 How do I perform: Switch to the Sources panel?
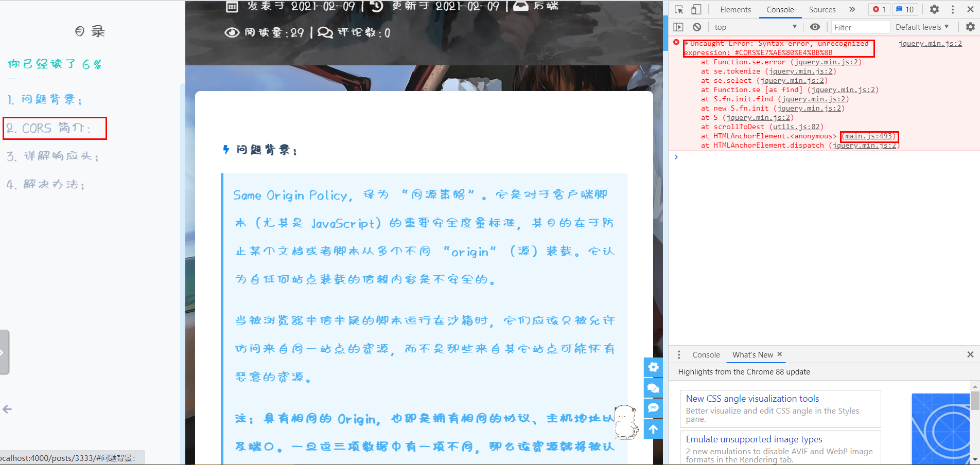click(x=821, y=9)
